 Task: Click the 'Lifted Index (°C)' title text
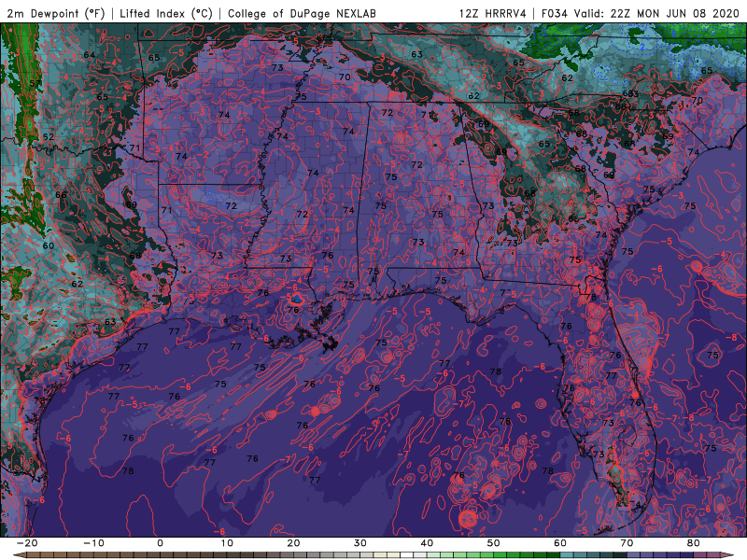[166, 13]
